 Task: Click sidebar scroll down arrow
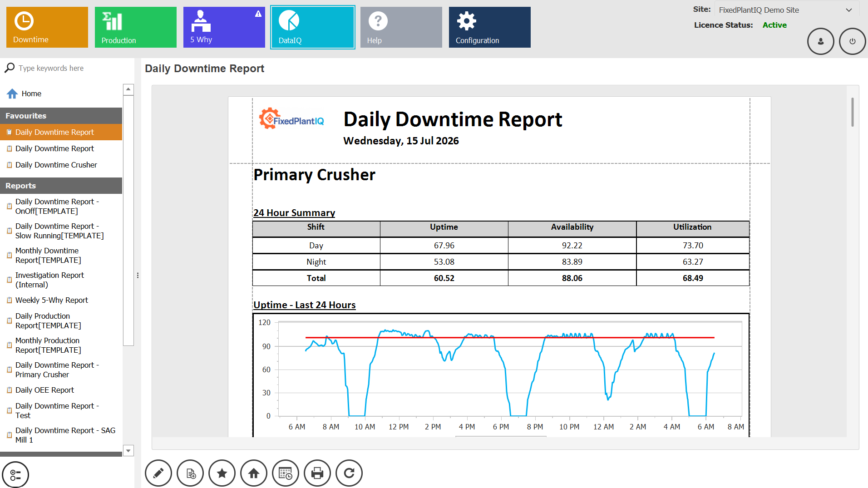(128, 450)
